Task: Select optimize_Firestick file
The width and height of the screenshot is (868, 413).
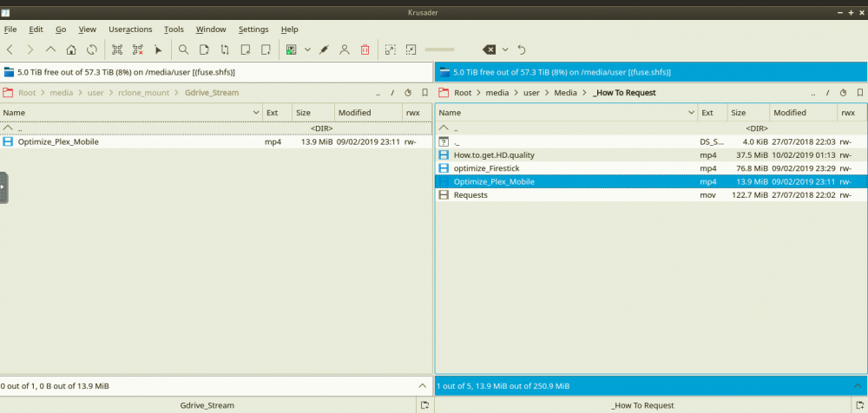Action: [651, 168]
